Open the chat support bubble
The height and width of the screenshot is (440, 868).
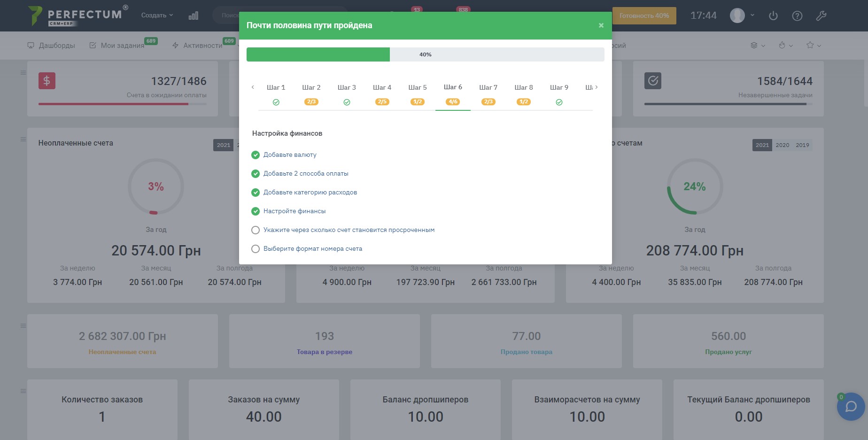click(x=851, y=407)
